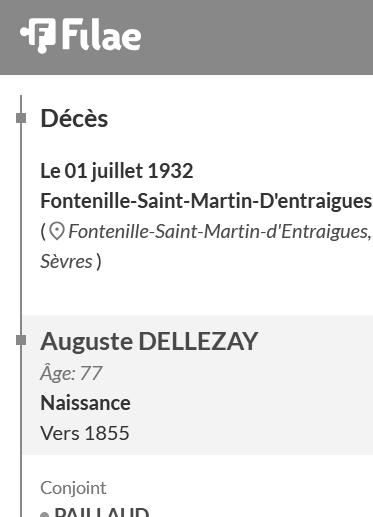This screenshot has width=373, height=517.
Task: Click the Vers 1855 birth year
Action: (x=85, y=433)
